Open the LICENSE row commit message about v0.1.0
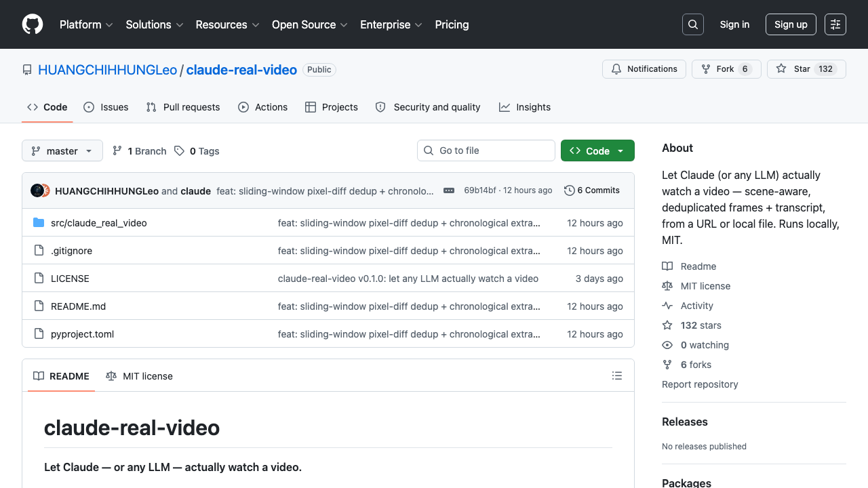The width and height of the screenshot is (868, 488). [x=408, y=279]
